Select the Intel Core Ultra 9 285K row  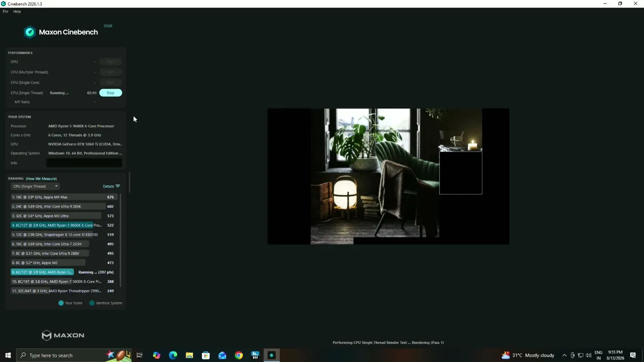63,207
